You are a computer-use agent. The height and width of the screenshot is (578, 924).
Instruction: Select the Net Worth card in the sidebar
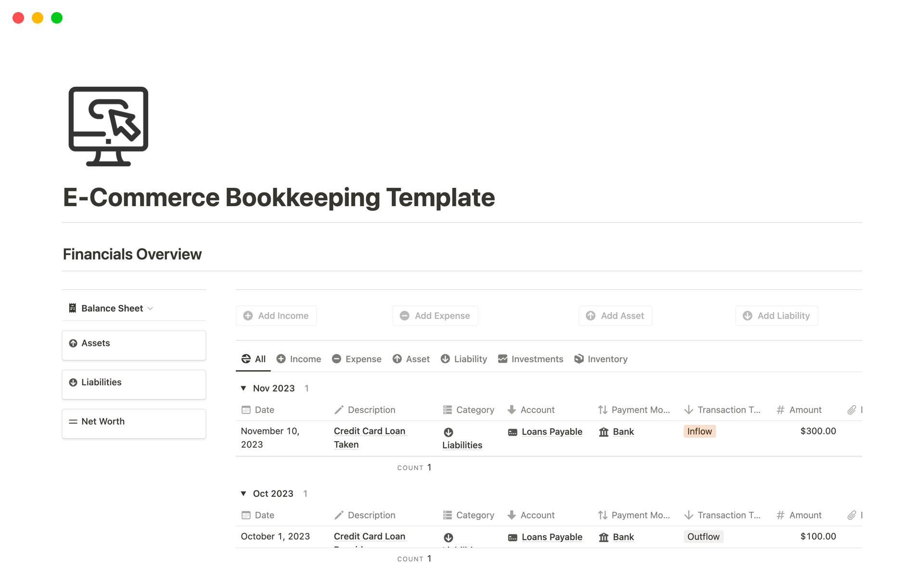(133, 421)
